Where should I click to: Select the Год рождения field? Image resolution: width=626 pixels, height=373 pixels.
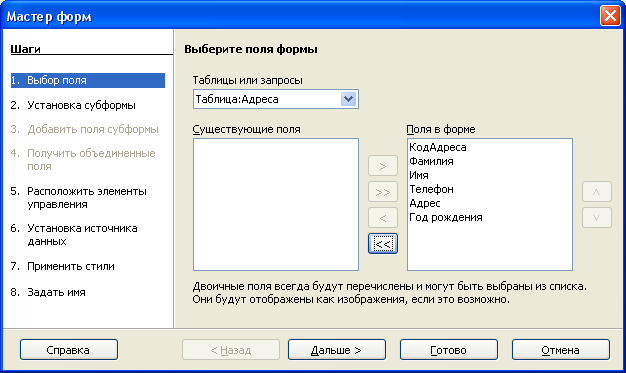(x=446, y=217)
